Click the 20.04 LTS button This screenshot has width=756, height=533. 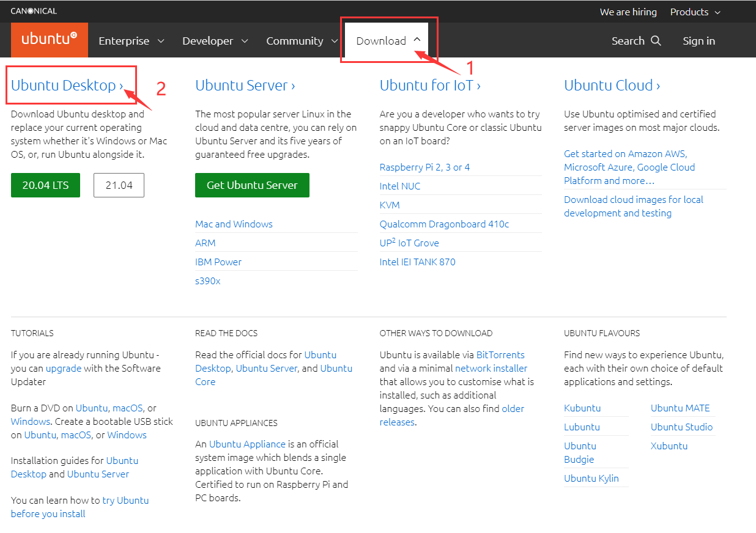coord(45,185)
